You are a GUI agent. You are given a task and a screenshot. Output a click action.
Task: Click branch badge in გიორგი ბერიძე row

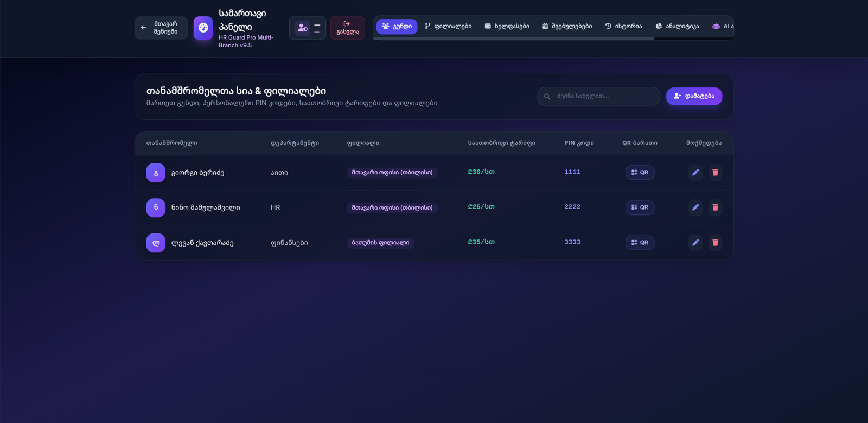(392, 173)
